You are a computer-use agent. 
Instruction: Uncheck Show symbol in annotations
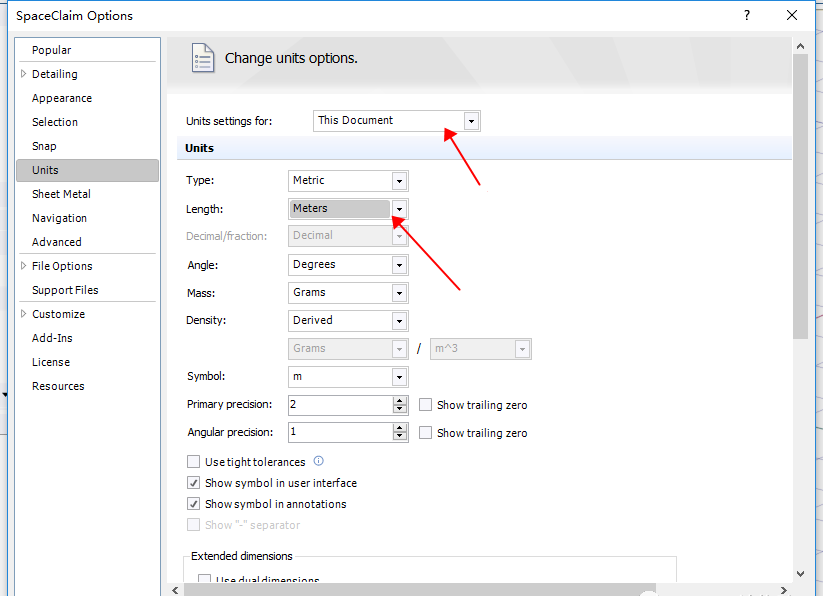pos(193,504)
